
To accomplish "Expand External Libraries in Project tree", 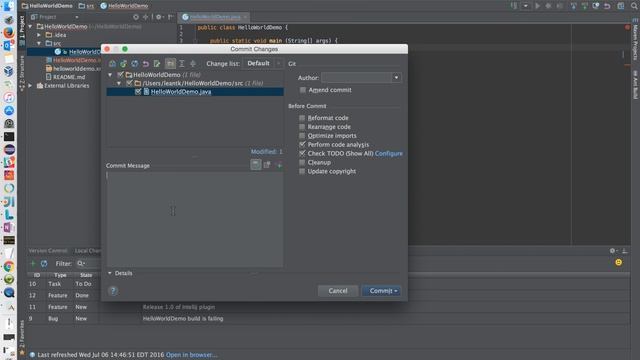I will 30,86.
